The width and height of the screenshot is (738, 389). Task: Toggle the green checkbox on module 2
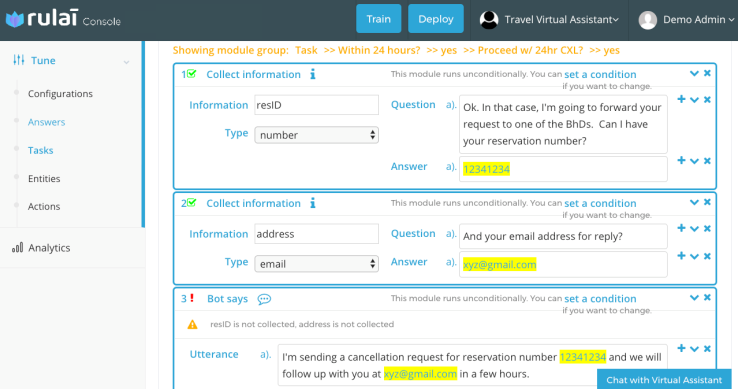tap(192, 203)
